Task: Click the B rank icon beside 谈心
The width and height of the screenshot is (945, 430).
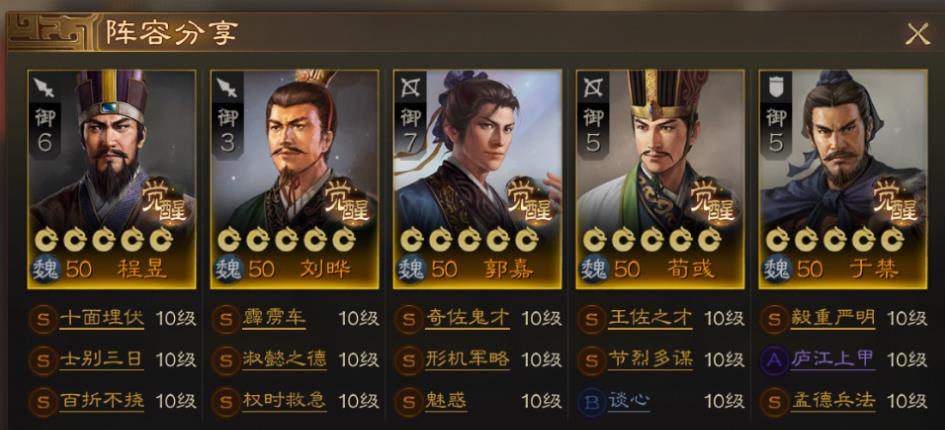Action: tap(592, 402)
